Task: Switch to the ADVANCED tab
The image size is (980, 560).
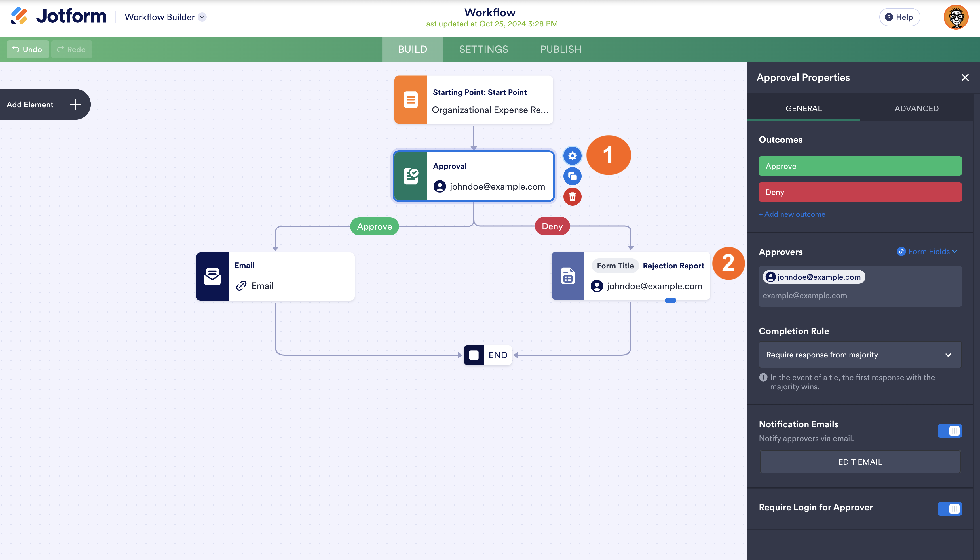Action: 916,108
